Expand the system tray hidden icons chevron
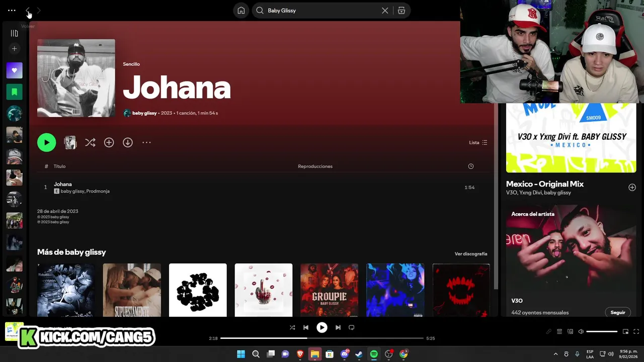The width and height of the screenshot is (644, 362). [555, 354]
